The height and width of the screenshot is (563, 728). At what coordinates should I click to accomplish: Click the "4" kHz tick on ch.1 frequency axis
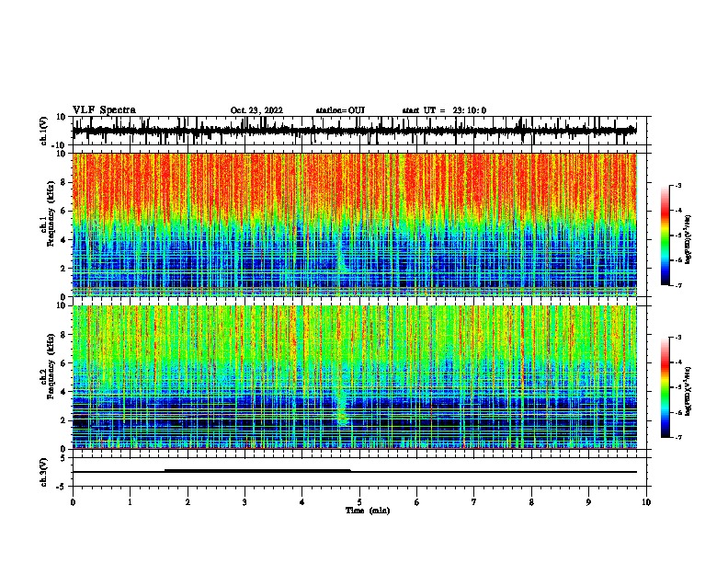click(x=63, y=240)
